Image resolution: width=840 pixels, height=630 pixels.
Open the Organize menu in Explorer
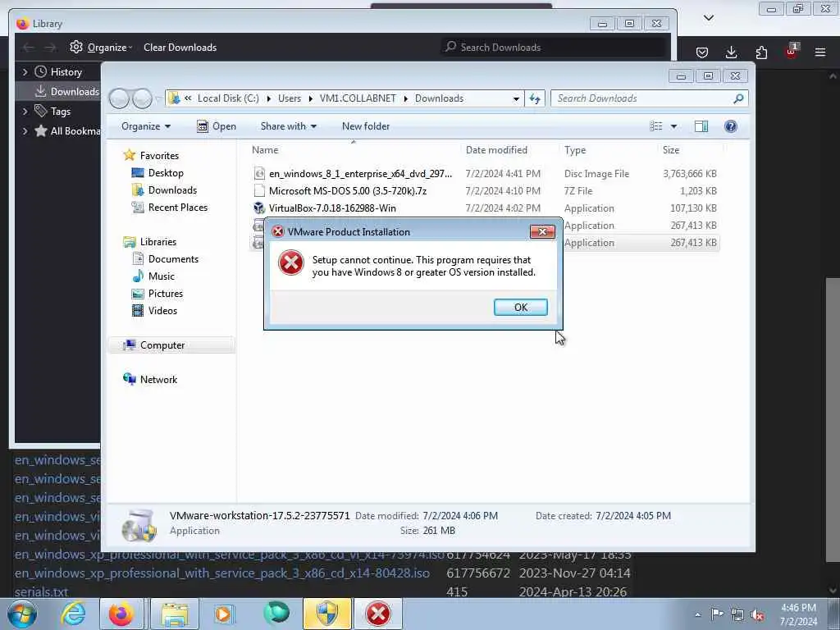click(146, 126)
